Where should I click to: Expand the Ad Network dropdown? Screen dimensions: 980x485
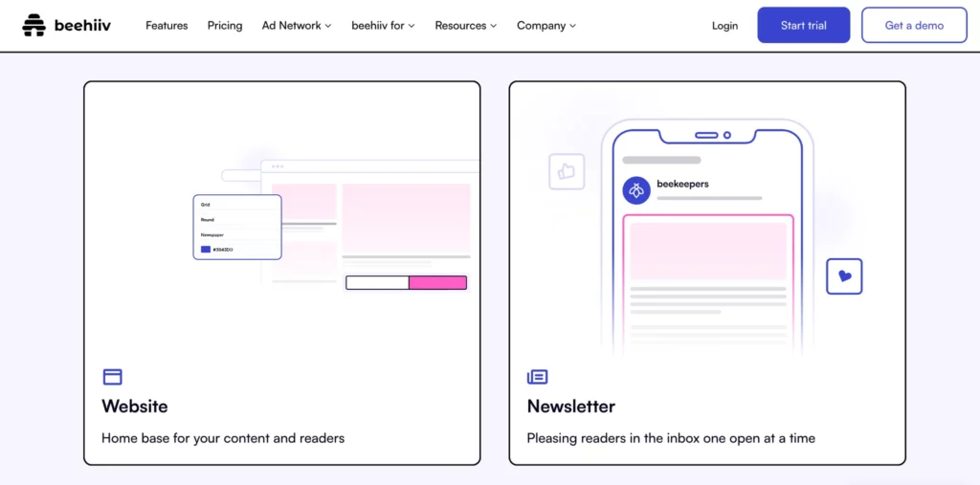[297, 26]
